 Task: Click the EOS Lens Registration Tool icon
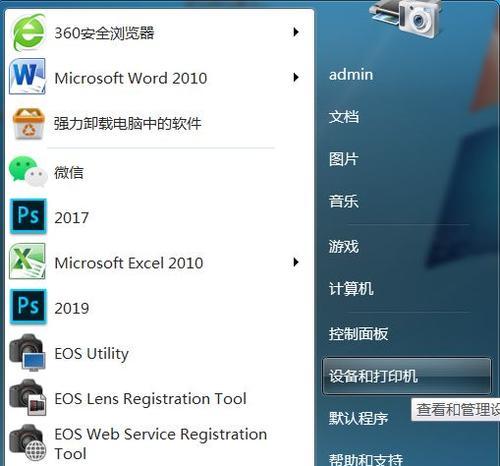click(28, 398)
